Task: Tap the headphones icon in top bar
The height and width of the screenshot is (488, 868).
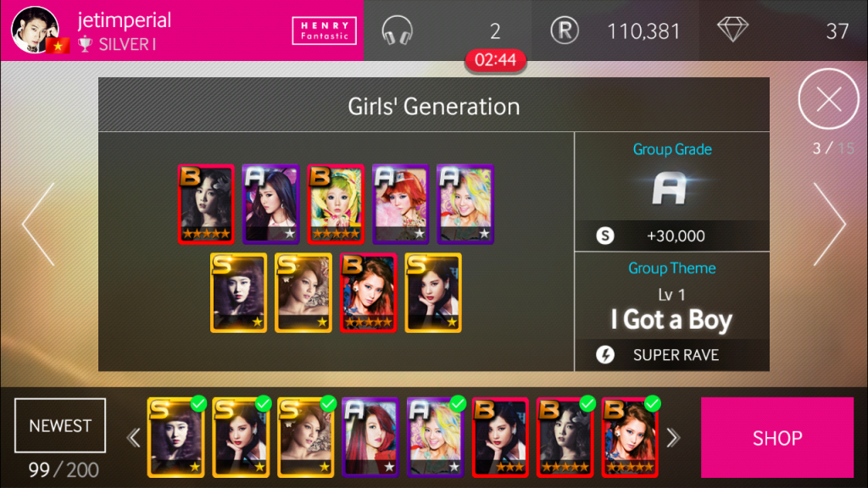Action: coord(397,30)
